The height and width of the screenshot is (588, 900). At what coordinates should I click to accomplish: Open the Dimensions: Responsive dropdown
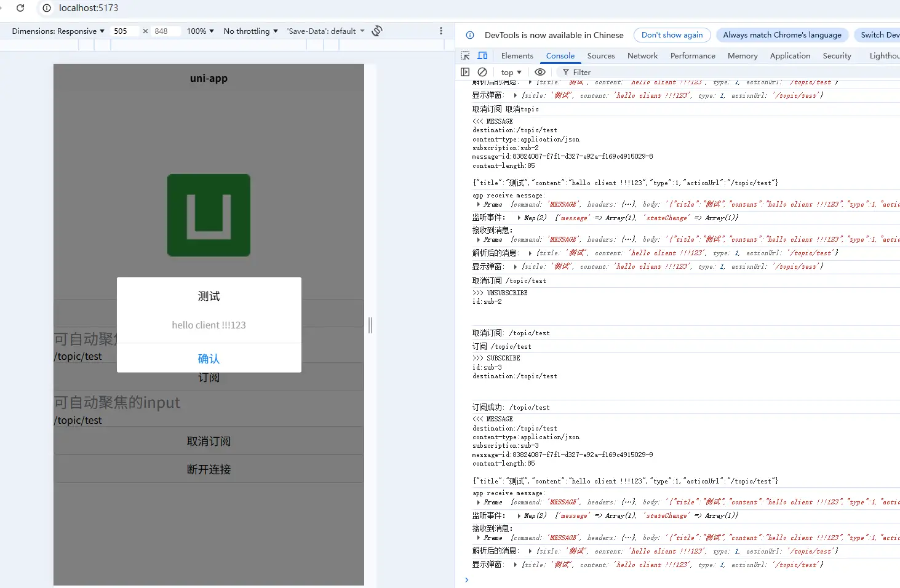tap(58, 31)
